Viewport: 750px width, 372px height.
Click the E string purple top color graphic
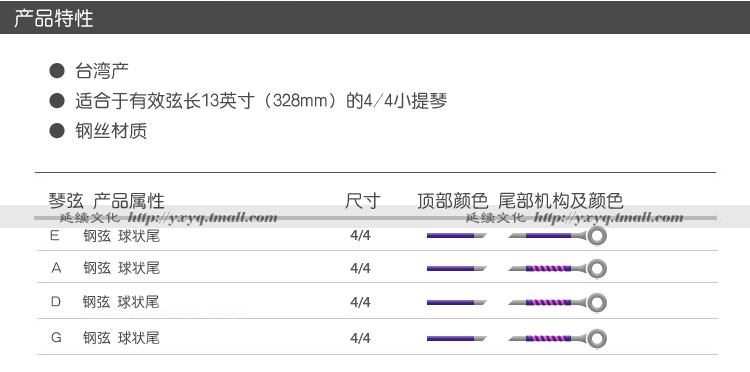coord(457,236)
